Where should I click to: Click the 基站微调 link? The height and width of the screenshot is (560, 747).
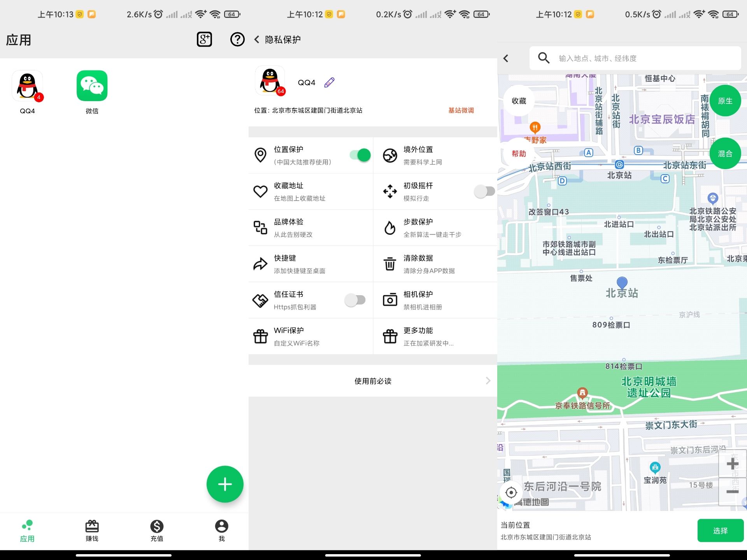pos(461,110)
